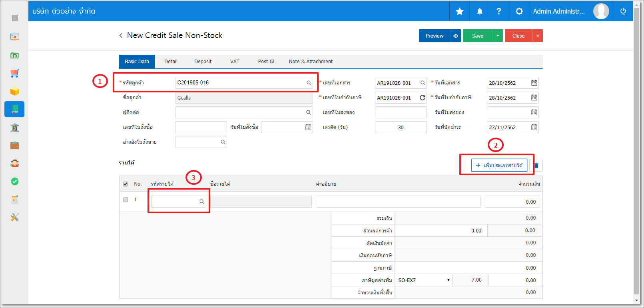
Task: Click the X beside Close
Action: (538, 36)
